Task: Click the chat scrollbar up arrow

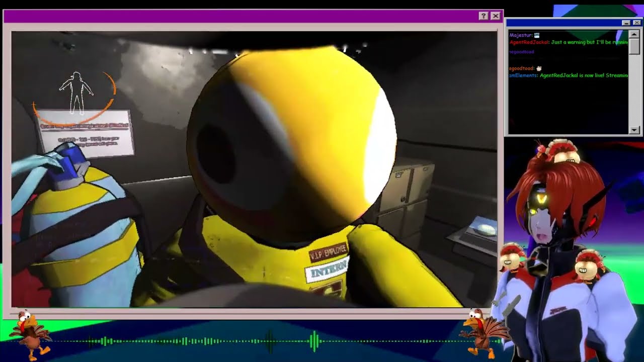Action: pyautogui.click(x=634, y=34)
